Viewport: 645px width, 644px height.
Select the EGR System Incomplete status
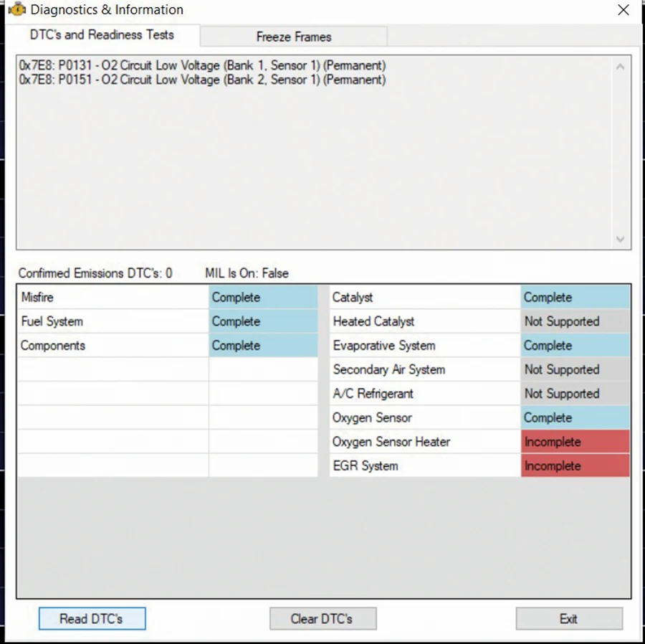pyautogui.click(x=575, y=465)
